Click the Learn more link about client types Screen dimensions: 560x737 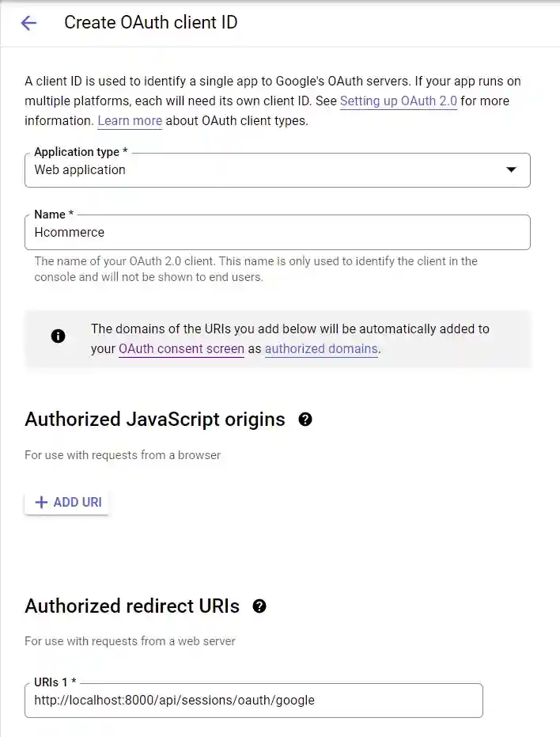click(x=129, y=120)
